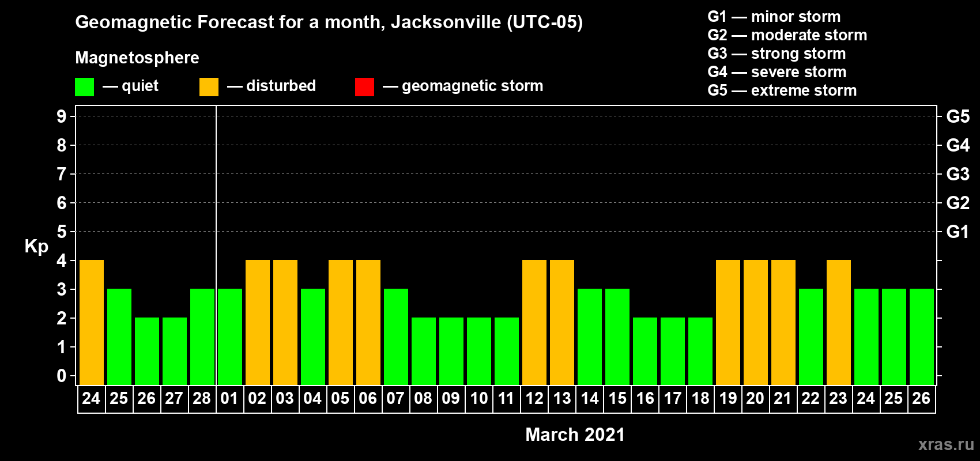Click the G2 label on the right axis
The image size is (980, 461).
click(958, 203)
